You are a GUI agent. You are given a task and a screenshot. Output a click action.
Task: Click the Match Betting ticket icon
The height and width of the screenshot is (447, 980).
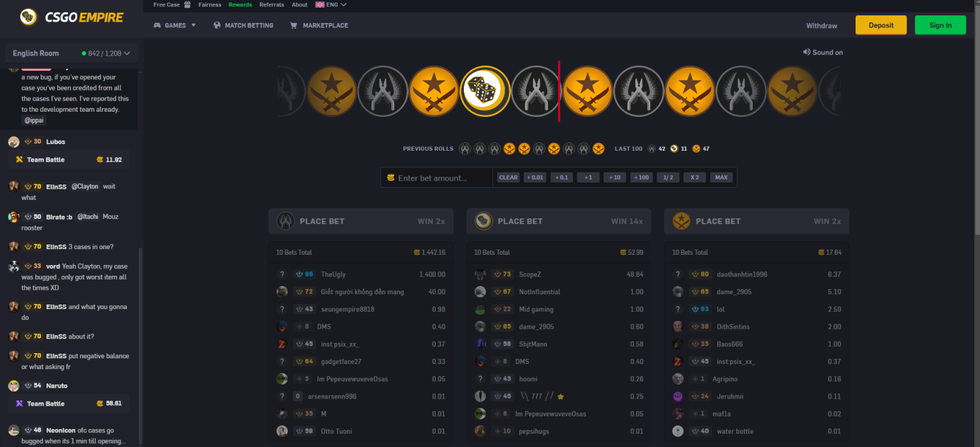tap(218, 26)
